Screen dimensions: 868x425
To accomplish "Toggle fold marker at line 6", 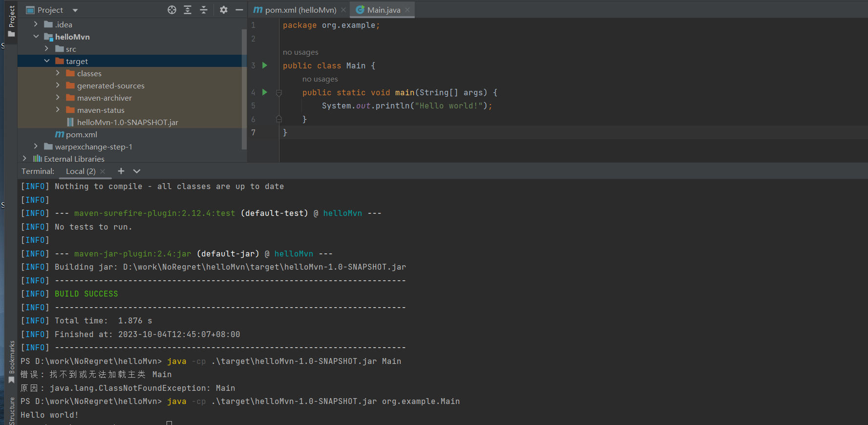I will [279, 119].
